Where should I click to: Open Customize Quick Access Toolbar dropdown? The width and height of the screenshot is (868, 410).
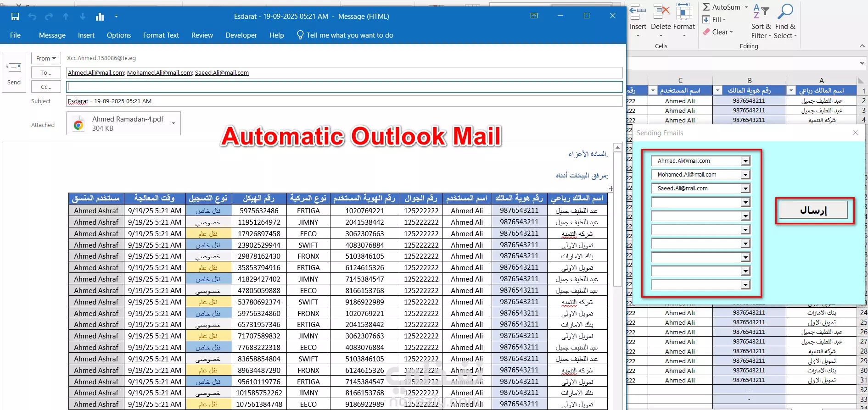(116, 16)
